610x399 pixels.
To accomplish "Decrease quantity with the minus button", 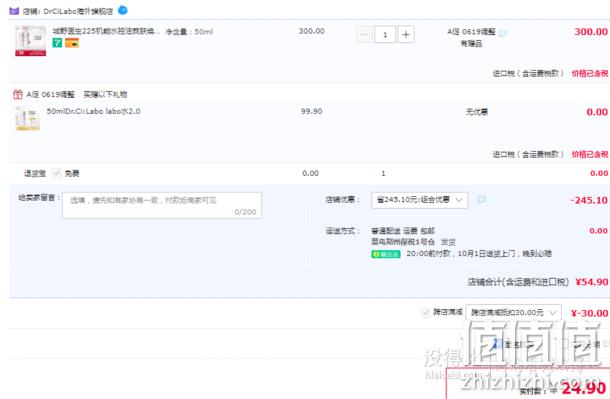I will 365,35.
